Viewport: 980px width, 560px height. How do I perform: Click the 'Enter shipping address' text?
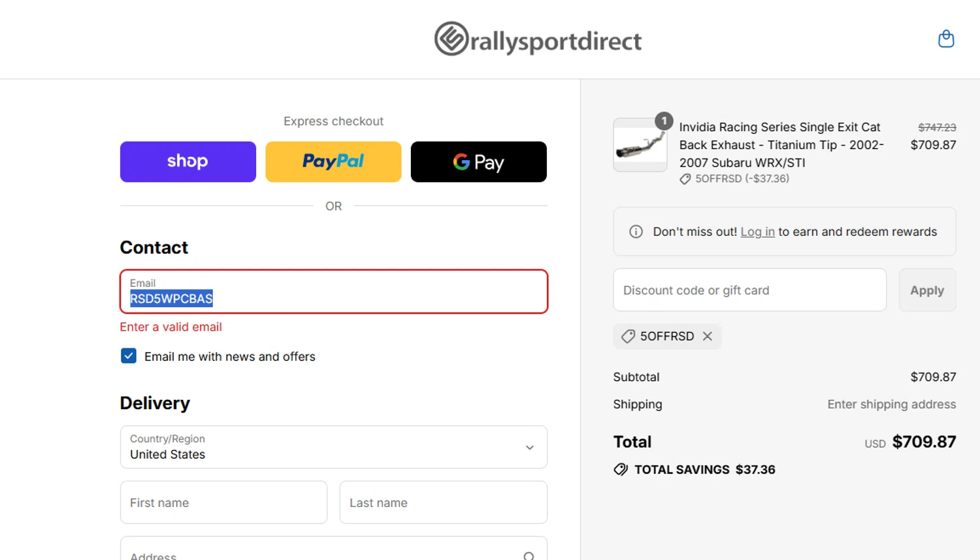coord(891,404)
